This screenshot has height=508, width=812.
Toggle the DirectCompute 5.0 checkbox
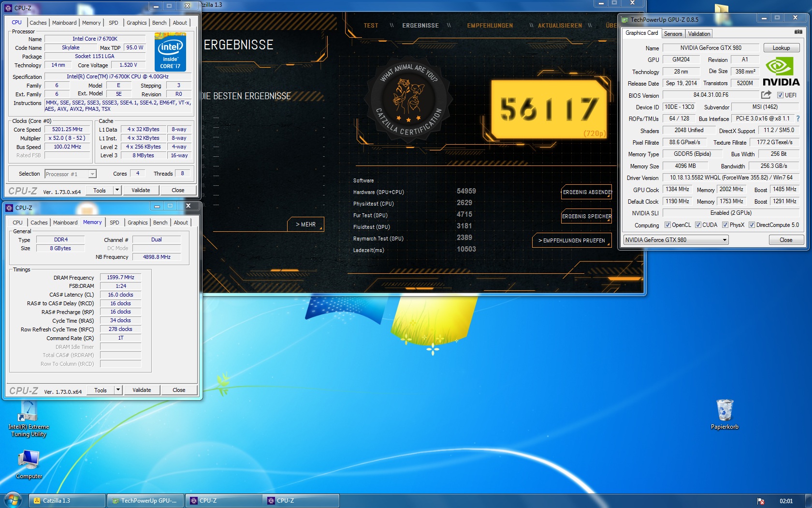click(x=752, y=225)
